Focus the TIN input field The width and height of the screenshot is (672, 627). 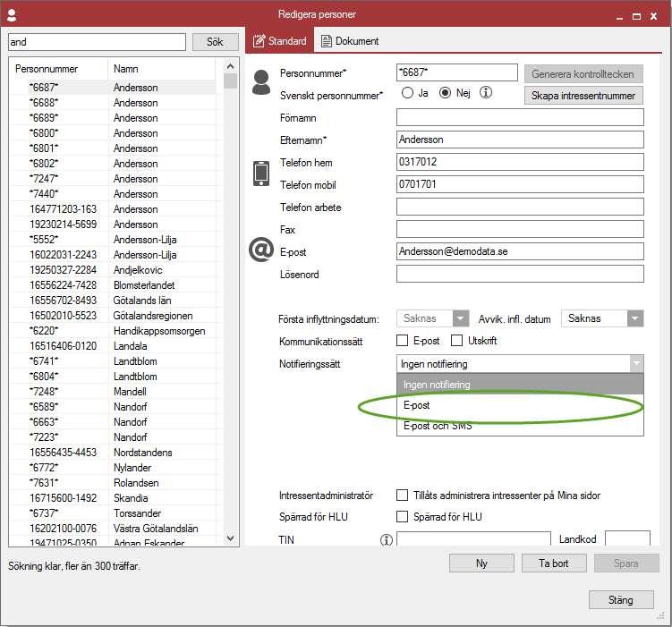tap(473, 538)
